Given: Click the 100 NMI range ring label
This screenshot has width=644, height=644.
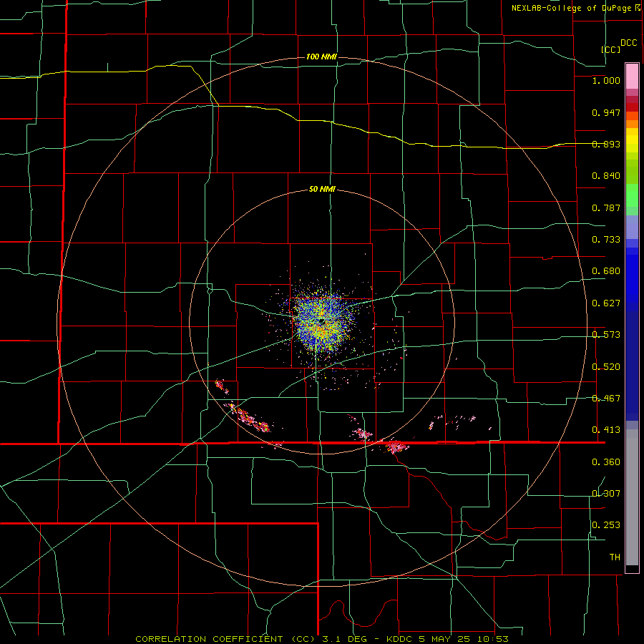Looking at the screenshot, I should click(321, 57).
